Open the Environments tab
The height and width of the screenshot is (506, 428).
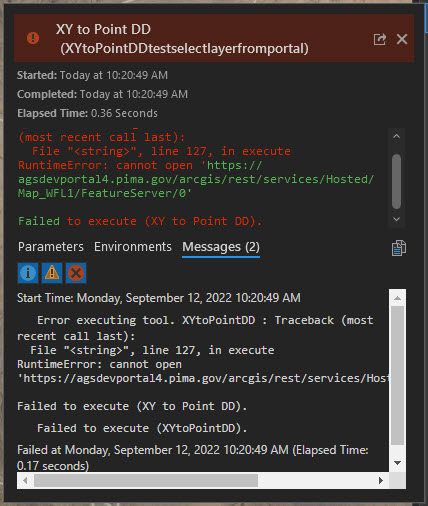[133, 247]
